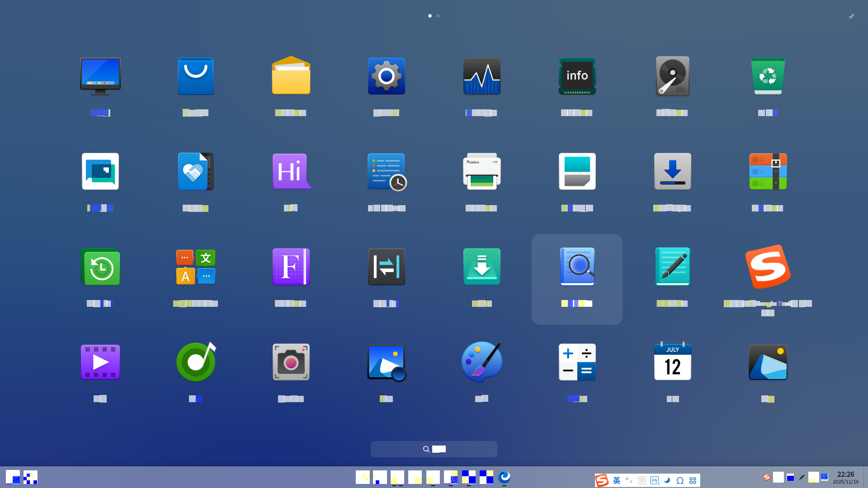Viewport: 868px width, 488px height.
Task: Launch the Album mountain picture icon
Action: tap(768, 362)
